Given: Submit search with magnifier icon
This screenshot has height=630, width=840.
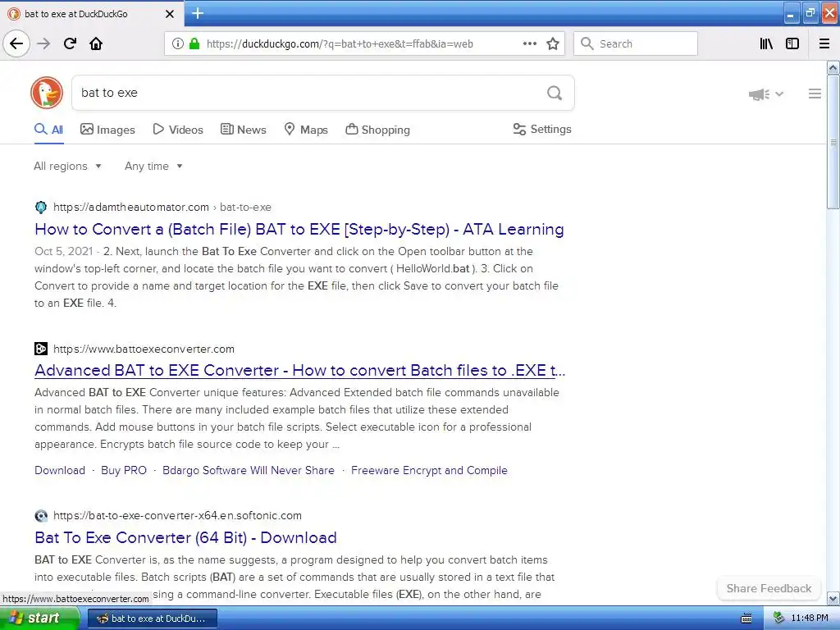Looking at the screenshot, I should [555, 93].
